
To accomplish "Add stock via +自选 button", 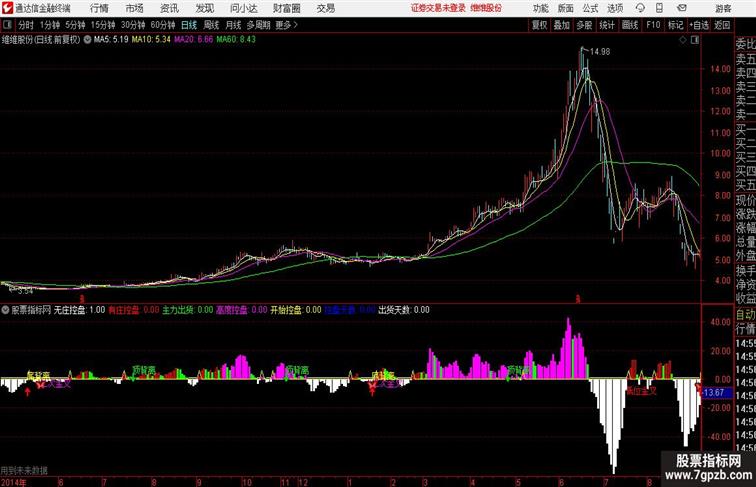I will click(x=699, y=25).
